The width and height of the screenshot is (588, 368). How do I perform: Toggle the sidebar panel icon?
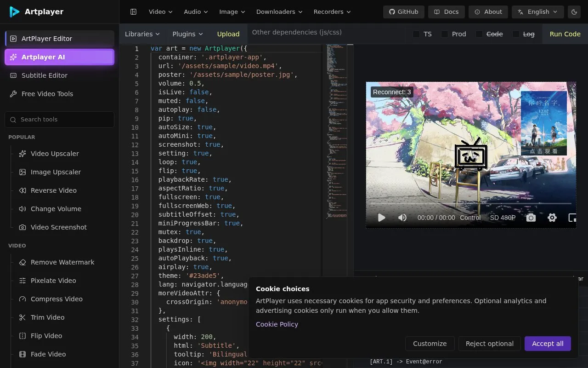[133, 11]
